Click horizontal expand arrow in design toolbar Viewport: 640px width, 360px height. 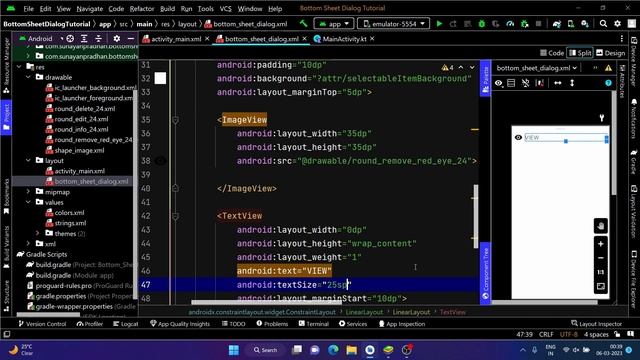coord(558,83)
